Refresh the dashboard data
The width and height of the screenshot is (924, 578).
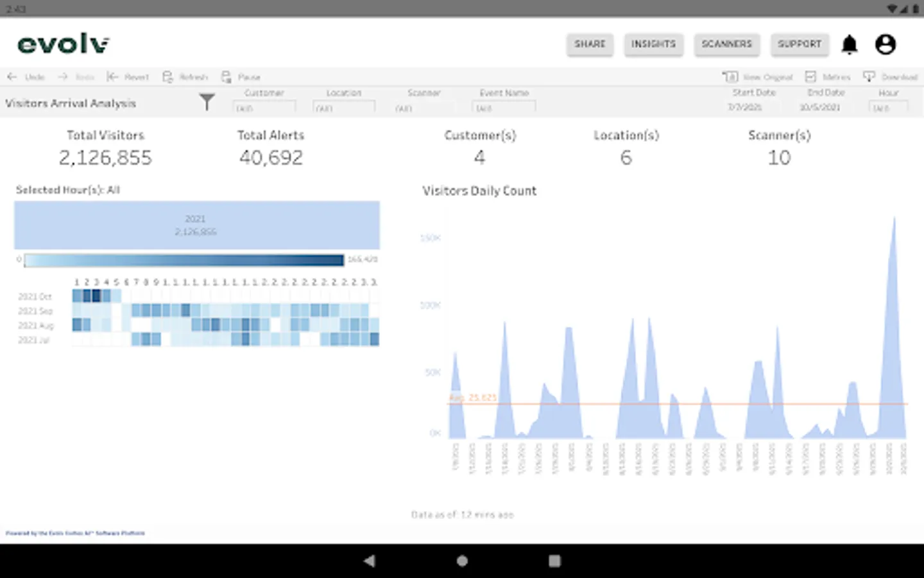[185, 77]
